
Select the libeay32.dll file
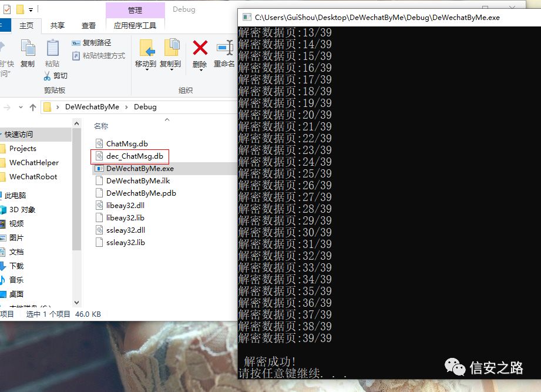(125, 205)
